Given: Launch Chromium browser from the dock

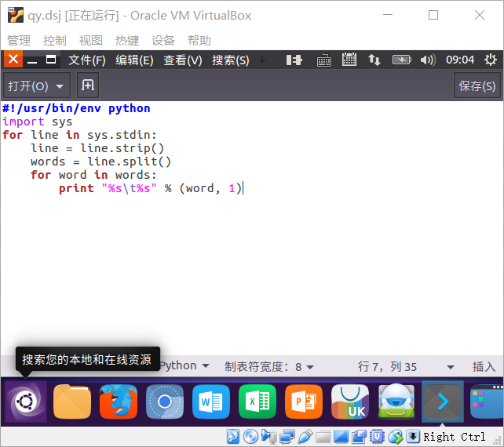Looking at the screenshot, I should click(165, 402).
